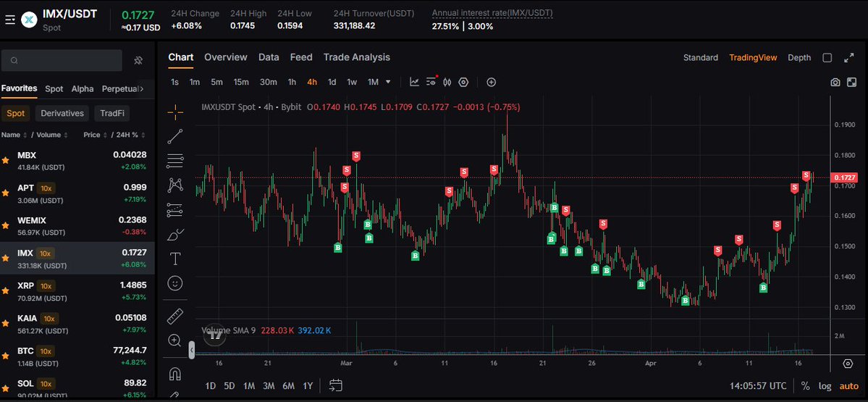This screenshot has width=868, height=402.
Task: Switch to the Overview tab
Action: pyautogui.click(x=226, y=57)
